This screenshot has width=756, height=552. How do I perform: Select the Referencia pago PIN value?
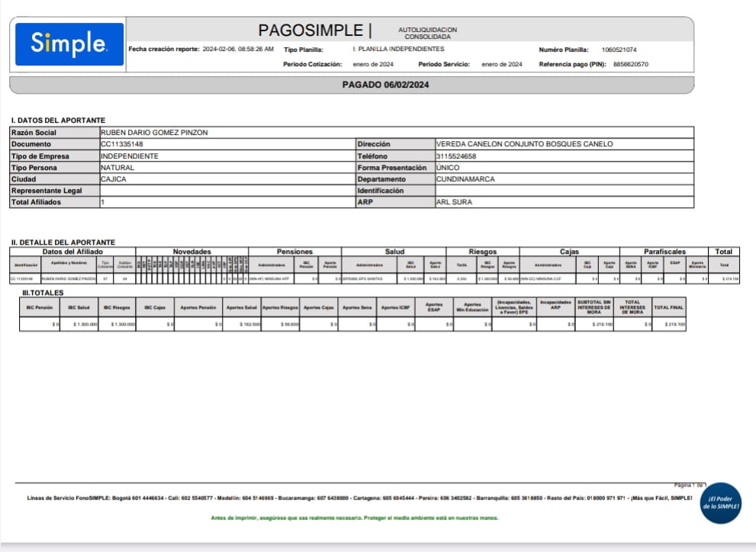(x=630, y=65)
